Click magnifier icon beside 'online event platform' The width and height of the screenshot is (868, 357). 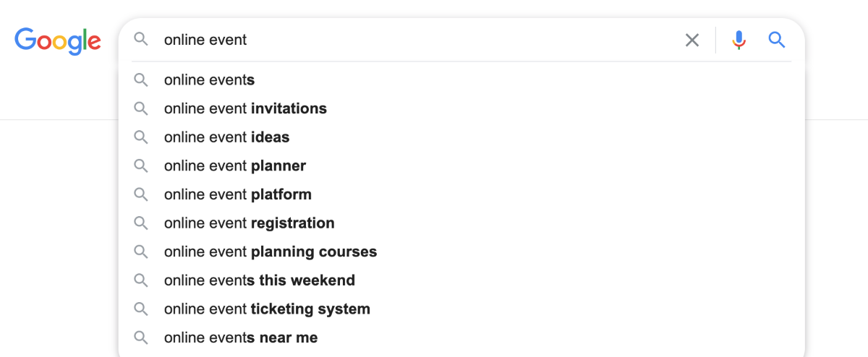click(x=141, y=194)
